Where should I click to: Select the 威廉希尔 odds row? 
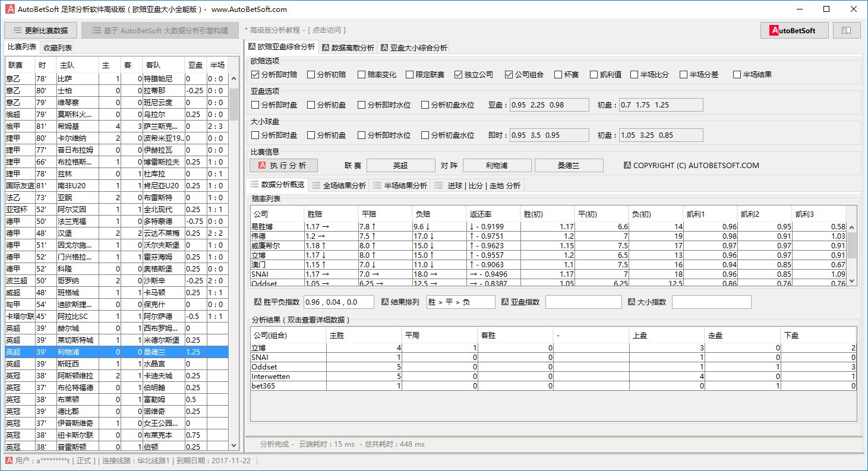(549, 245)
